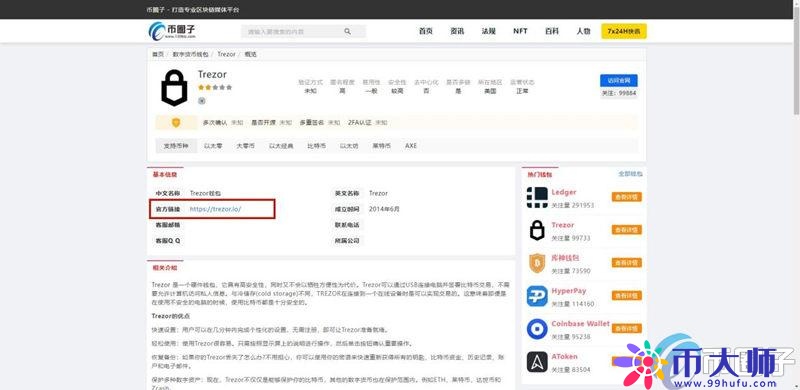Image resolution: width=800 pixels, height=390 pixels.
Task: Click the 首页 breadcrumb link
Action: pos(158,54)
